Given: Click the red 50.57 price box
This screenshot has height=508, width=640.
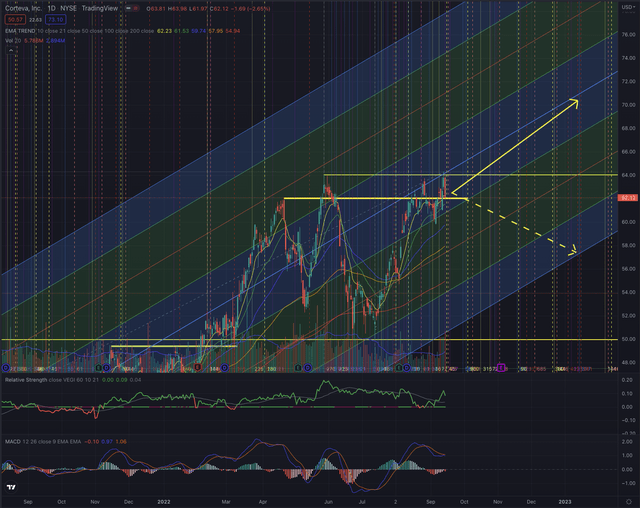Looking at the screenshot, I should point(15,20).
